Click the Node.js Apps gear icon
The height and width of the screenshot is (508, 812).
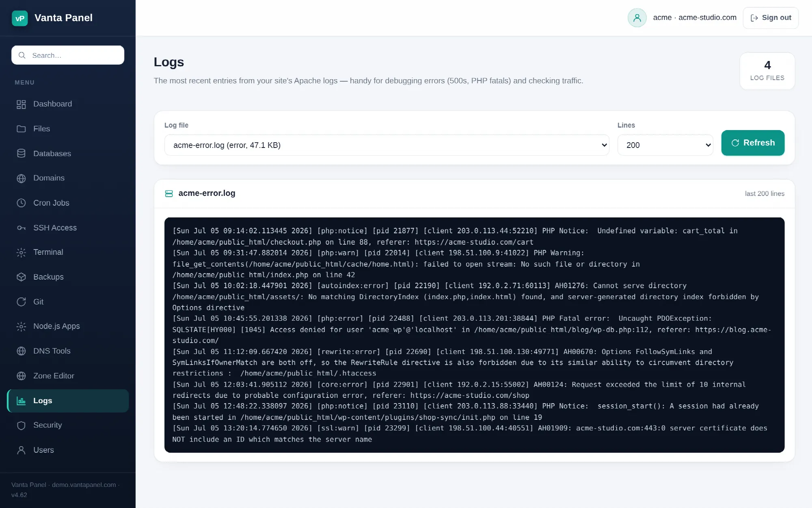click(x=21, y=326)
